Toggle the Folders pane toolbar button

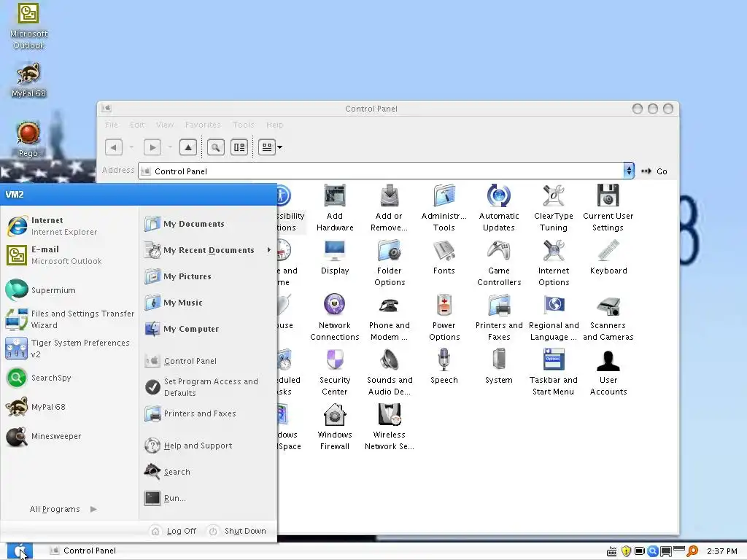click(239, 147)
